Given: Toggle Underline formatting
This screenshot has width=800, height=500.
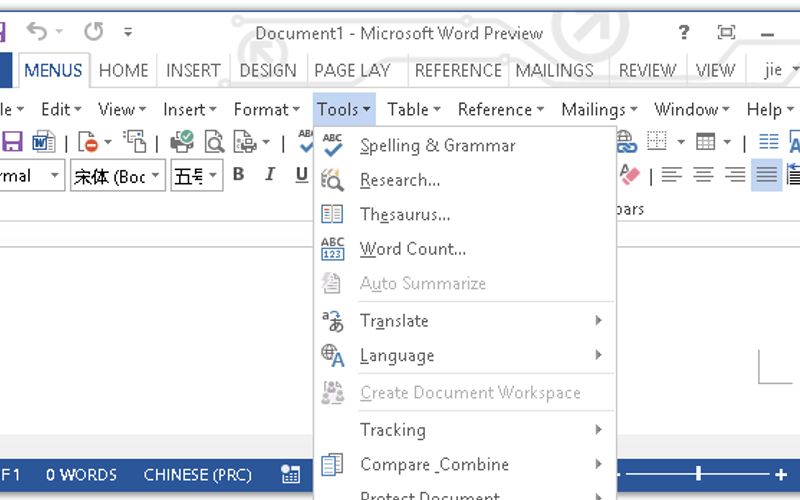Looking at the screenshot, I should click(x=302, y=174).
